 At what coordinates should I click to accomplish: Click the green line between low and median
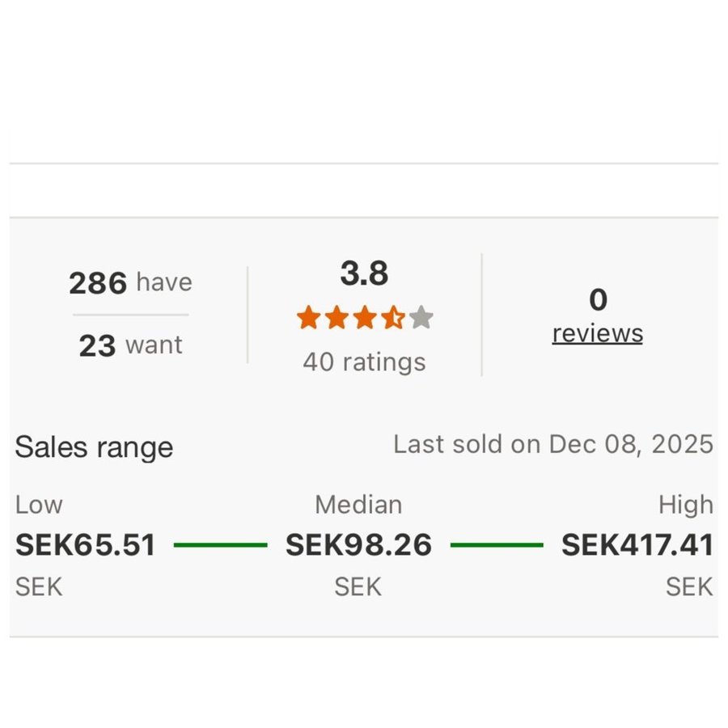pyautogui.click(x=220, y=545)
